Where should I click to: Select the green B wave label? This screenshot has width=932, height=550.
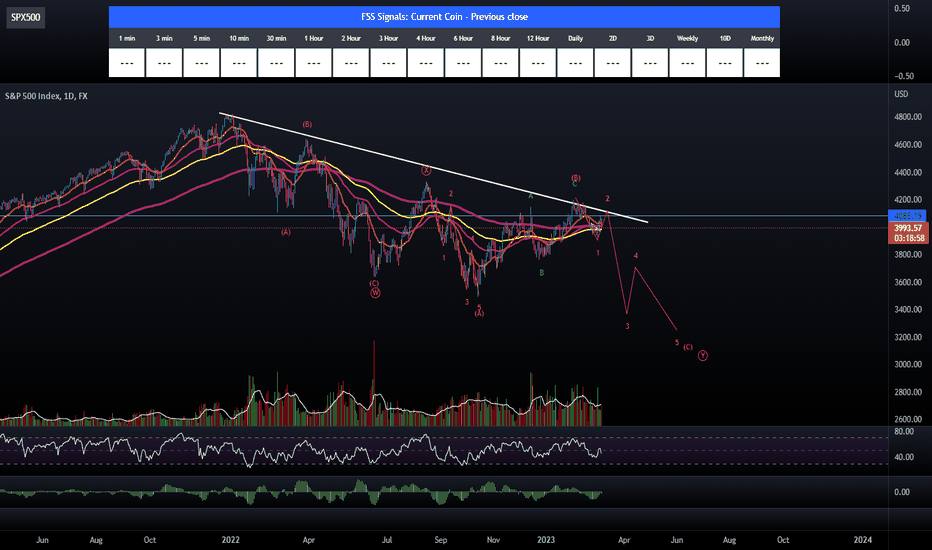point(541,273)
